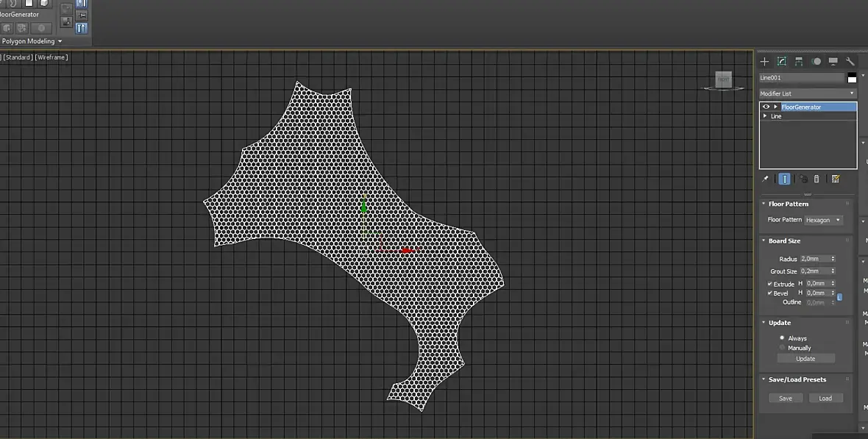This screenshot has height=439, width=868.
Task: Switch to the Modify panel icon
Action: tap(782, 62)
